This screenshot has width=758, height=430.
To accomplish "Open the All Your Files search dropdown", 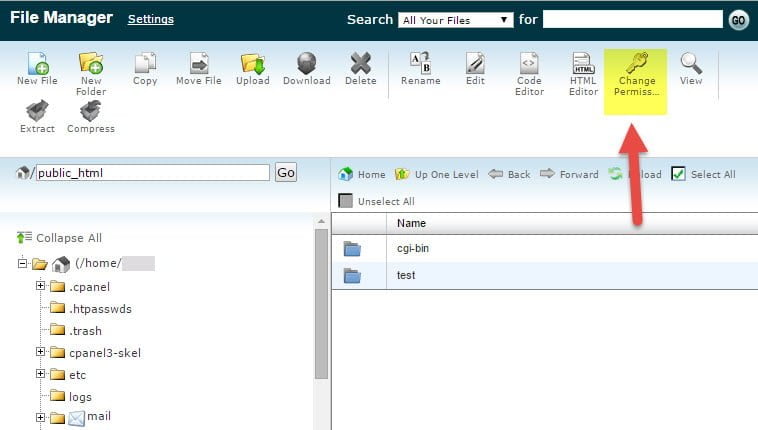I will (454, 20).
